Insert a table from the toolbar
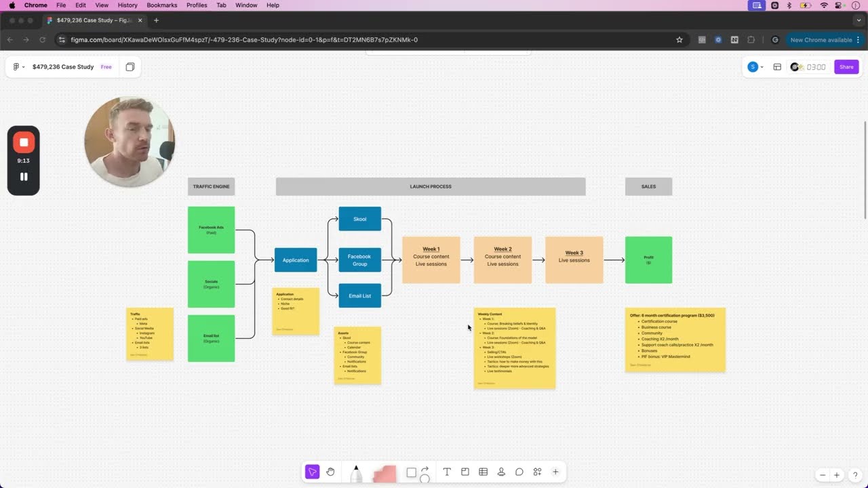Image resolution: width=868 pixels, height=488 pixels. (x=483, y=472)
